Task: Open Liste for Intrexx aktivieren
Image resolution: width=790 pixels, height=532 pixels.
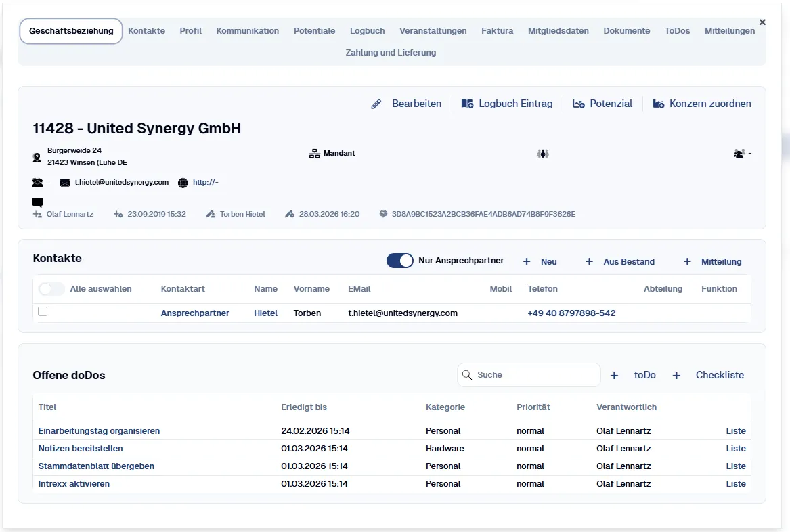Action: [x=735, y=483]
